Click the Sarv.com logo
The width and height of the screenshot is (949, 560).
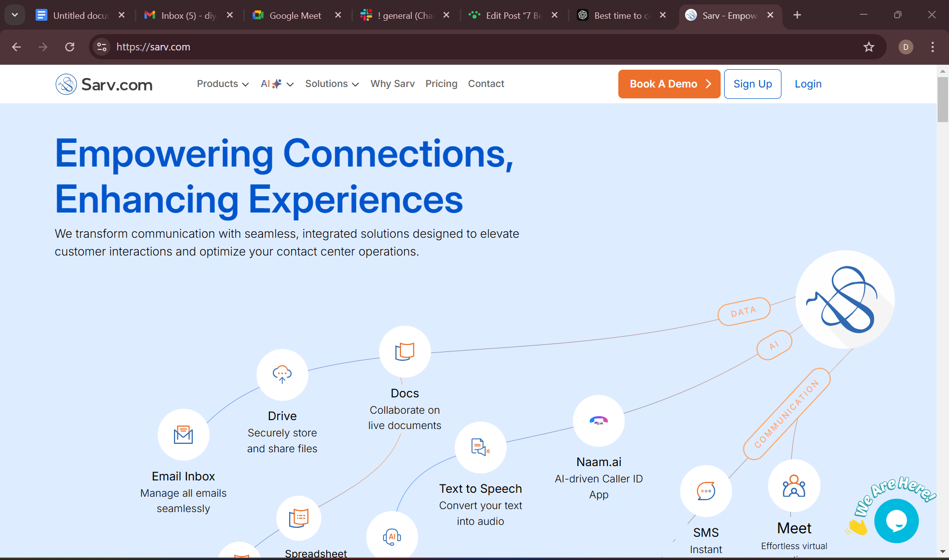pyautogui.click(x=103, y=84)
